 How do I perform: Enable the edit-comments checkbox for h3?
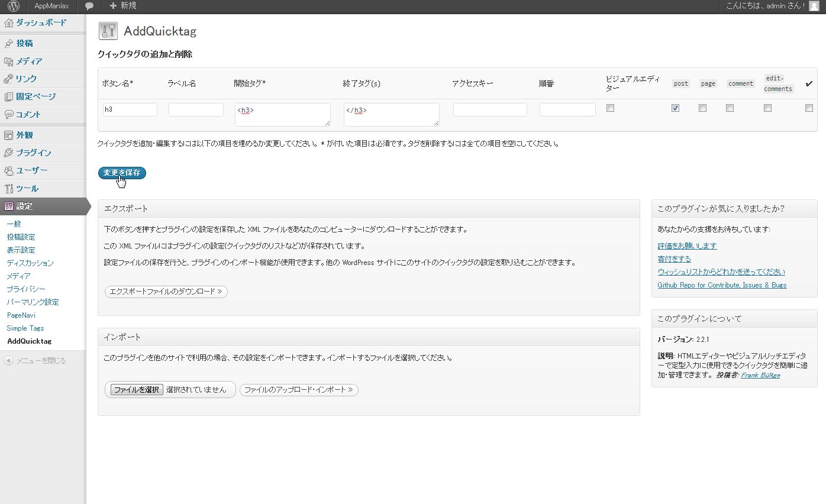767,108
